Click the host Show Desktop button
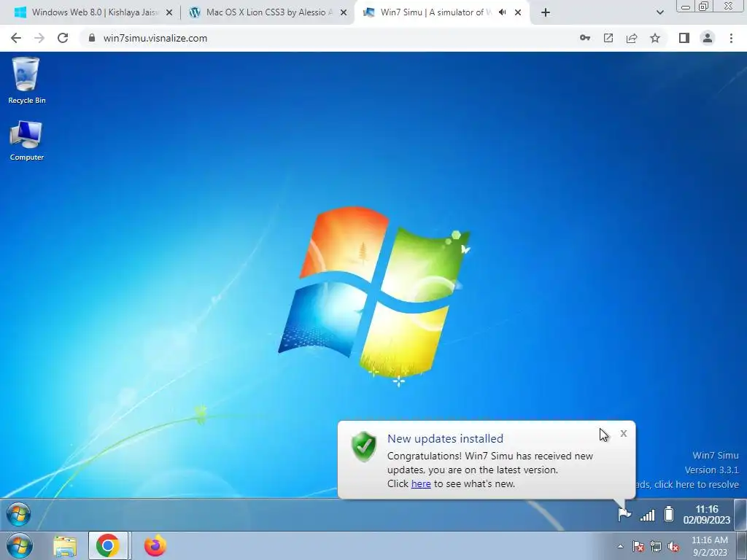 point(740,545)
